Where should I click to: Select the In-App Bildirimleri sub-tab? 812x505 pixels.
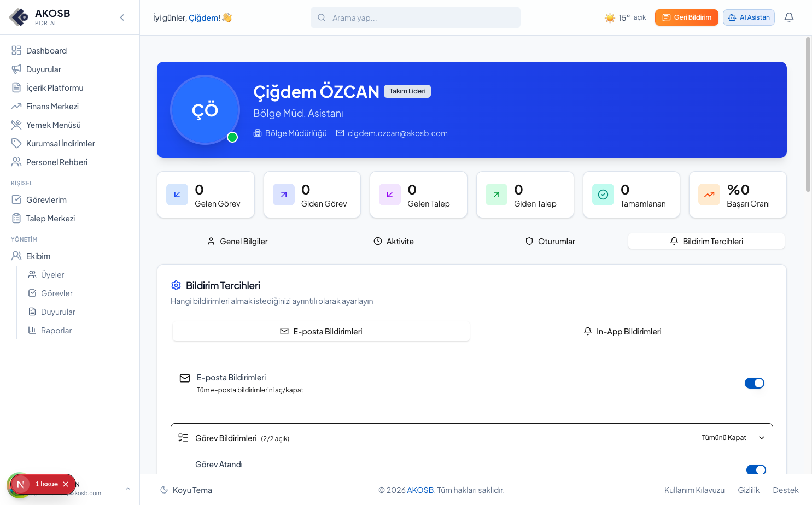(x=622, y=332)
